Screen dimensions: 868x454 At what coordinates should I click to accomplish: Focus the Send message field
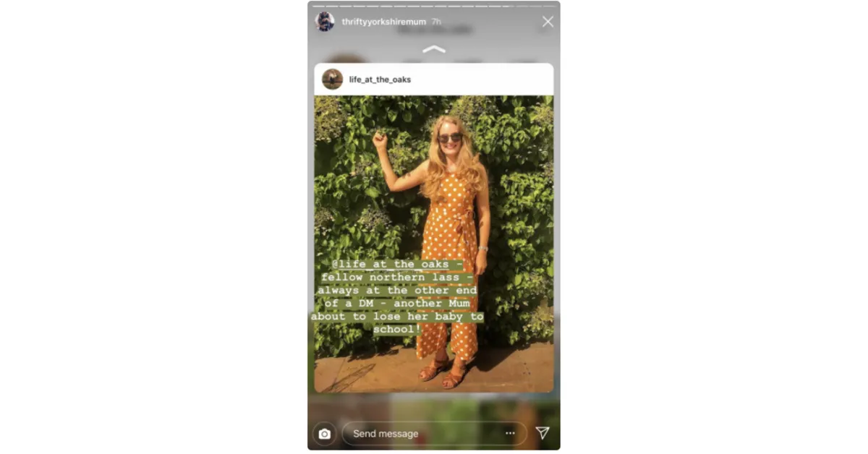point(434,434)
